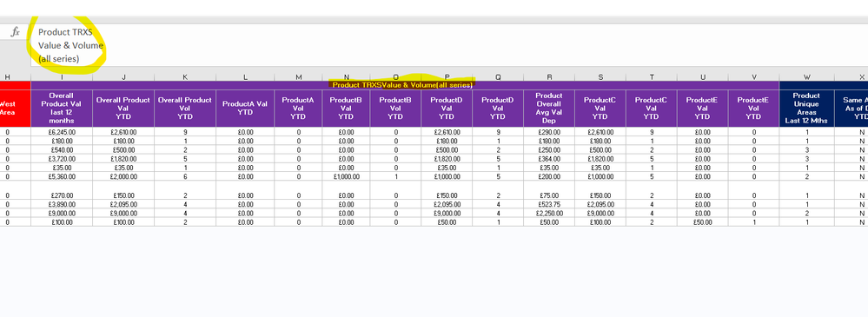Select column S header
868x317 pixels.
(600, 77)
